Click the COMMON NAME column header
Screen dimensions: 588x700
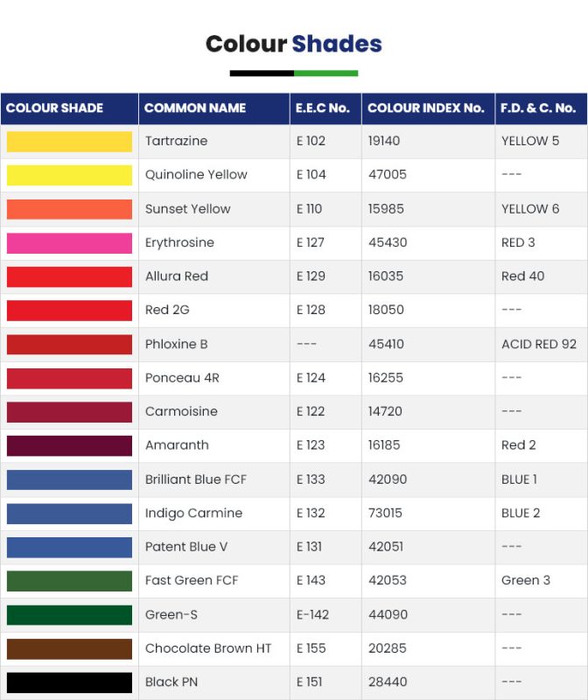[194, 108]
